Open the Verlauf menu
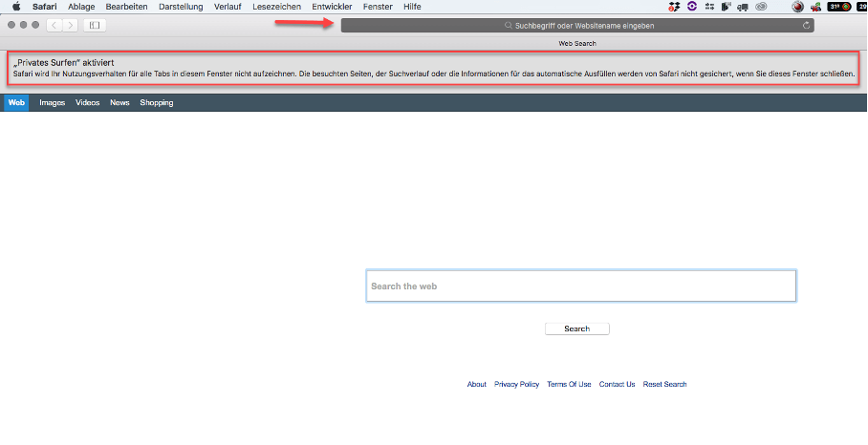The width and height of the screenshot is (868, 445). (228, 7)
